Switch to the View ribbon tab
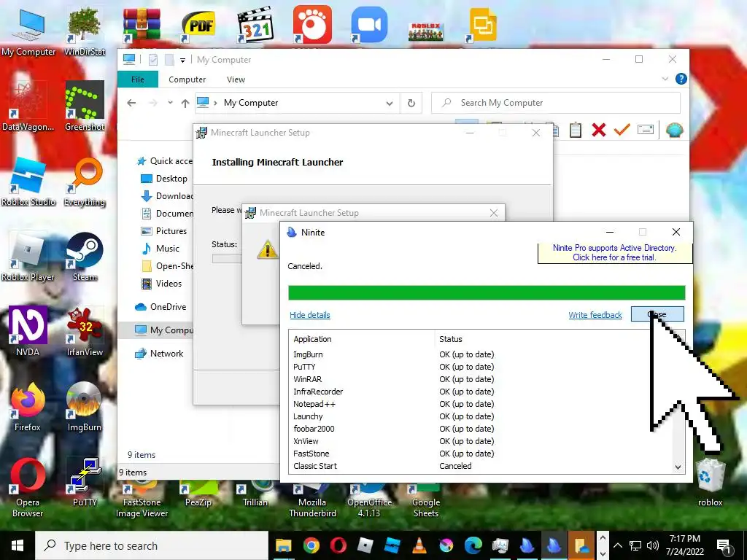747x560 pixels. tap(236, 79)
